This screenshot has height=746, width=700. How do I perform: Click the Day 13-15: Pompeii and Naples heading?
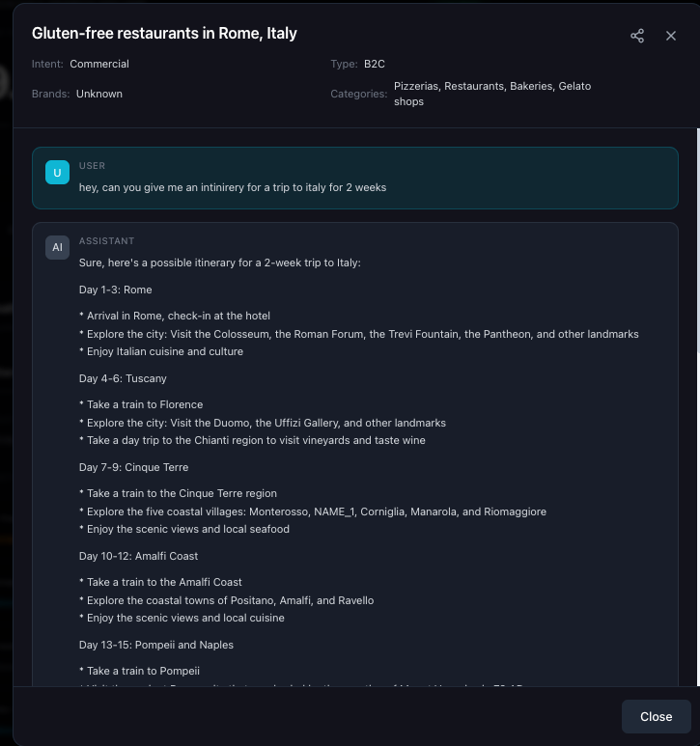156,645
